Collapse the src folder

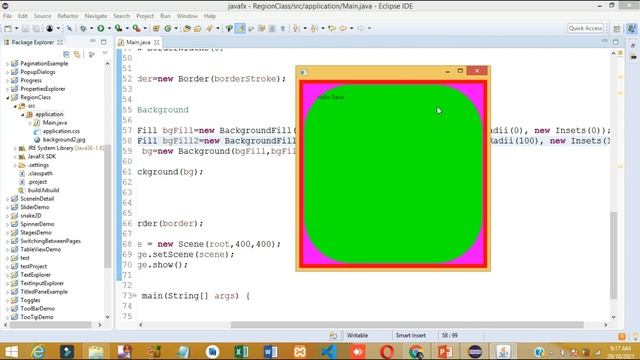[x=15, y=106]
